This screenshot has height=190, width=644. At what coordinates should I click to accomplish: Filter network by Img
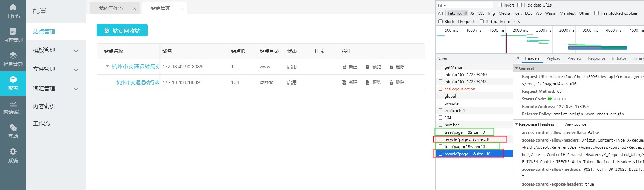pos(491,13)
